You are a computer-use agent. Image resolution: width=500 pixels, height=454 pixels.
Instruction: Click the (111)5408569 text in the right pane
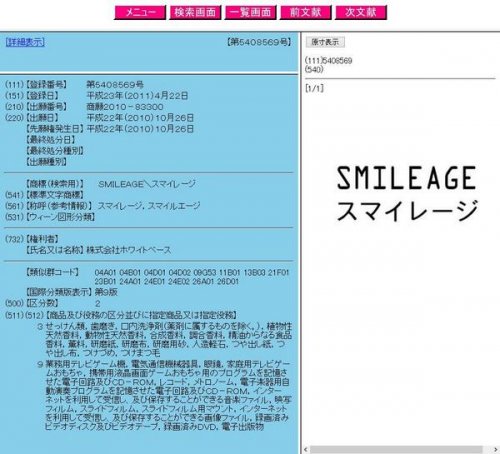[329, 61]
